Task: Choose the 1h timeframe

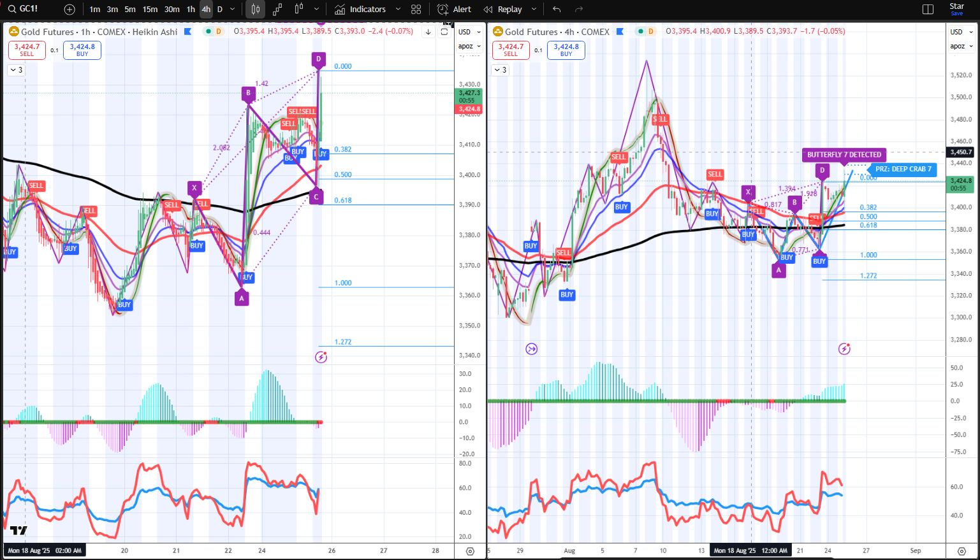Action: (191, 10)
